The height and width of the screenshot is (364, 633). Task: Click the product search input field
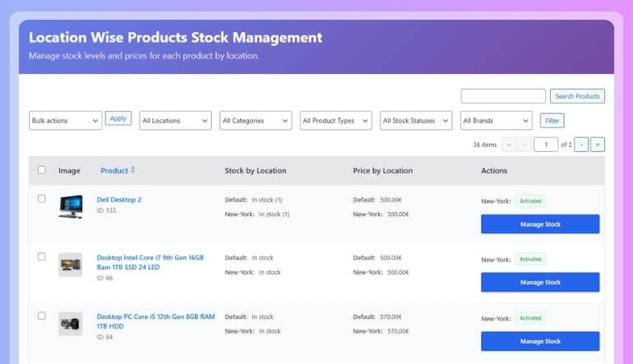pos(503,96)
